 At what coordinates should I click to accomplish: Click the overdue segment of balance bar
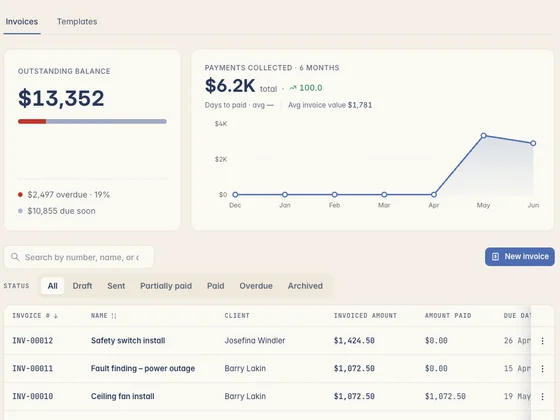pos(32,121)
